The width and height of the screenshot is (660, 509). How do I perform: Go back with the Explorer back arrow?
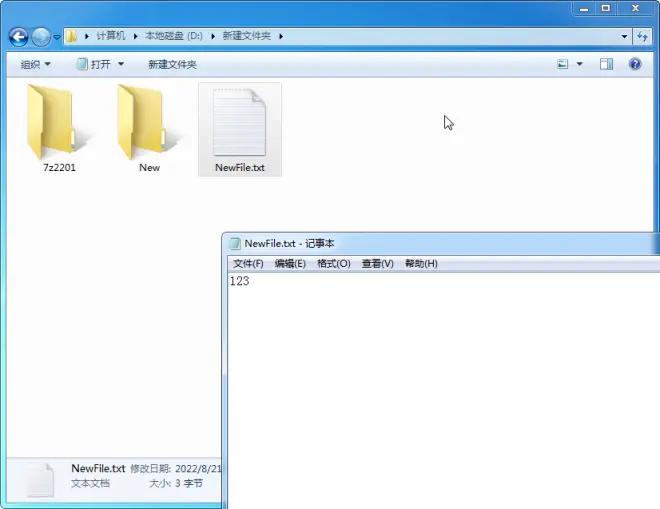click(x=19, y=37)
